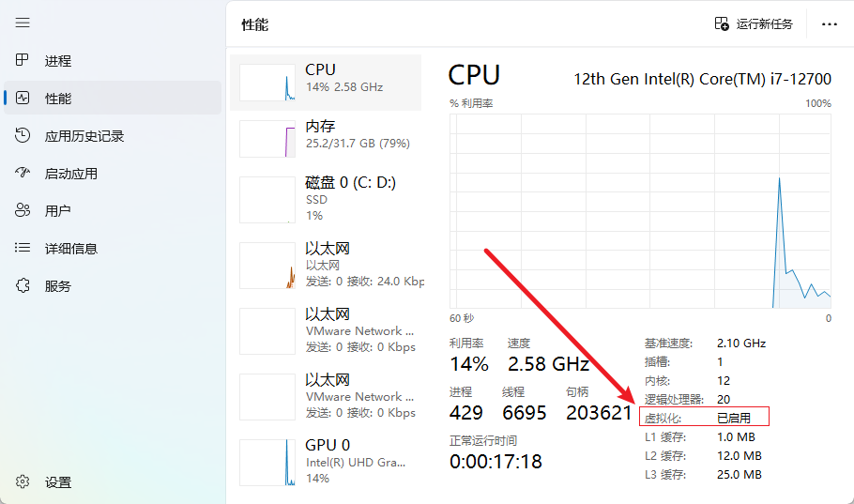Viewport: 854px width, 504px height.
Task: Go to 应用历史记录 page
Action: [x=113, y=136]
